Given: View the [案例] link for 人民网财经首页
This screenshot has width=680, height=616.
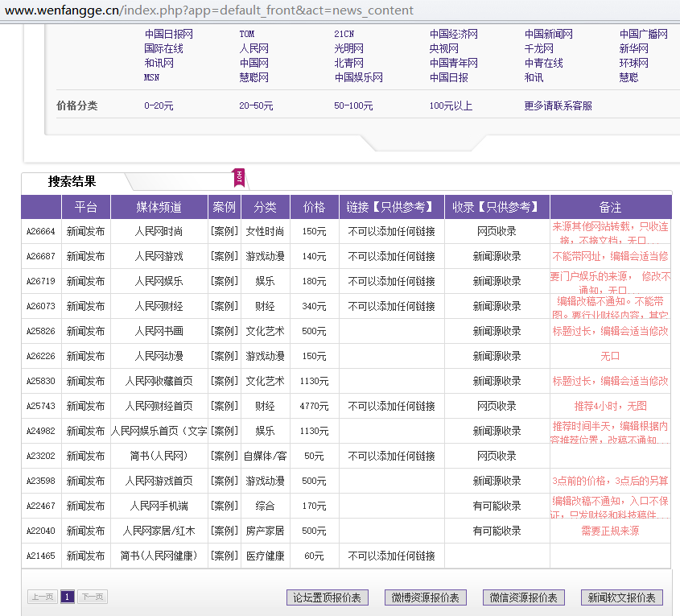Looking at the screenshot, I should 225,406.
